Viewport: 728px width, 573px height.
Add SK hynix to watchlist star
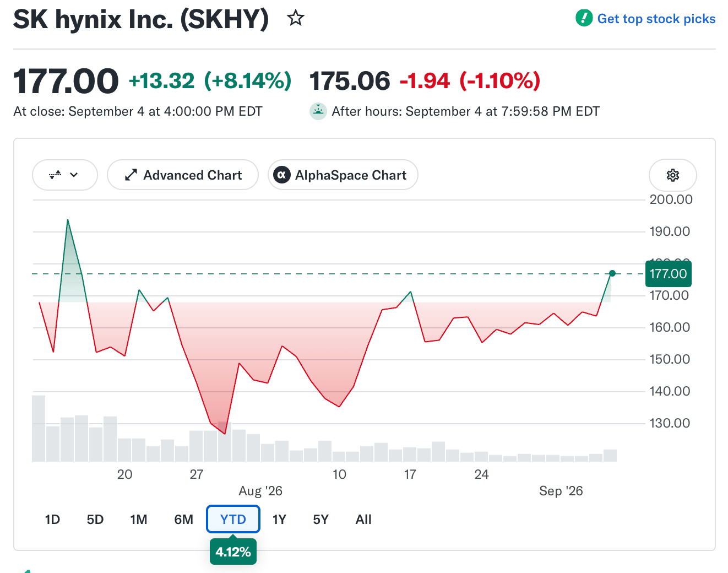296,18
